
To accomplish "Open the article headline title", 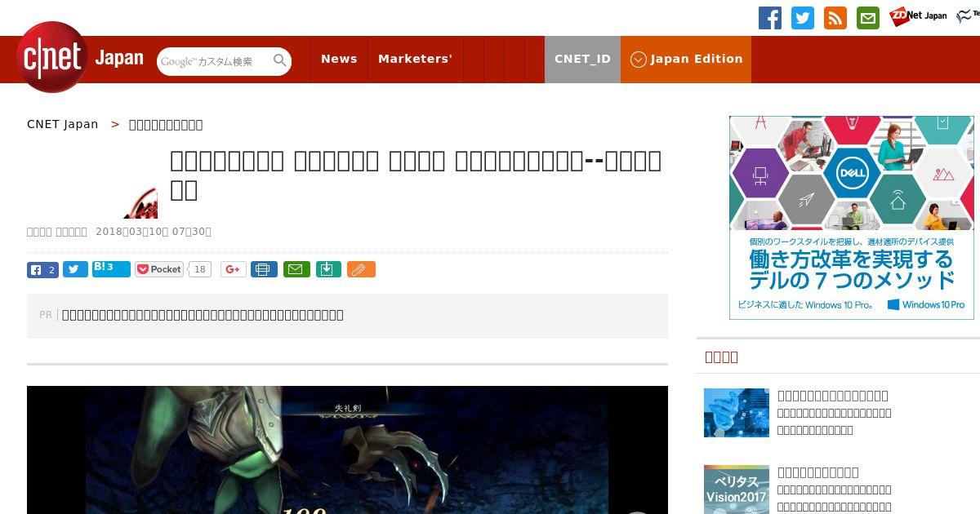I will tap(416, 175).
